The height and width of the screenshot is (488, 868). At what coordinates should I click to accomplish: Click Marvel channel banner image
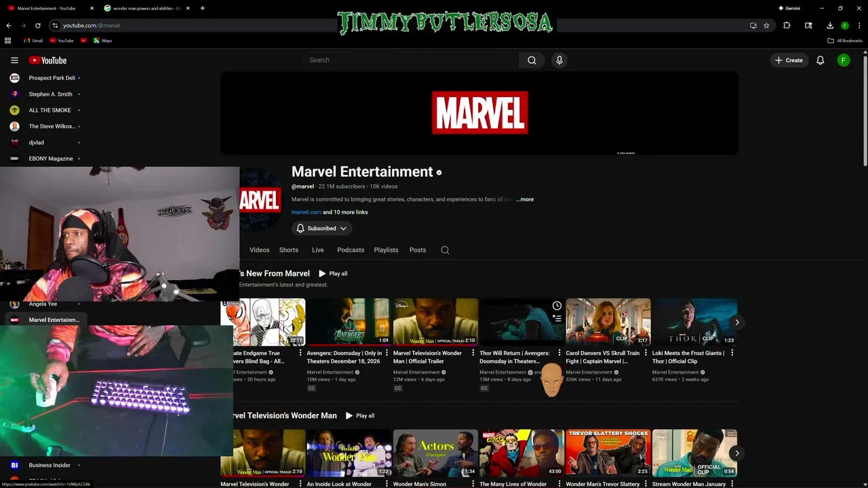479,113
